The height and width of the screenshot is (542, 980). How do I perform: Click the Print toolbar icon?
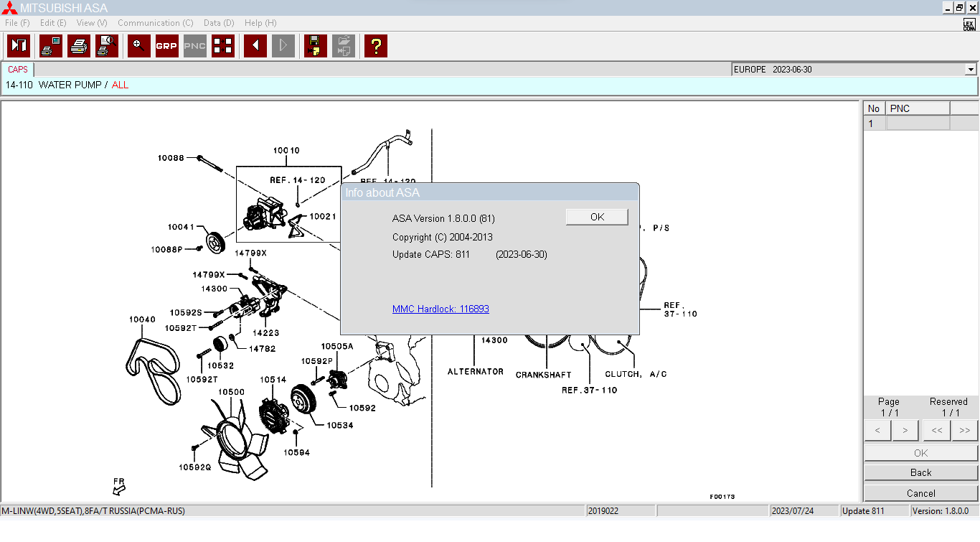pyautogui.click(x=79, y=46)
